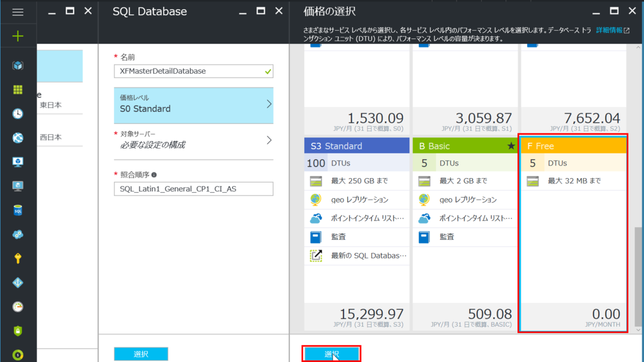
Task: Click the 名前 field XFMasterDetailDatabase
Action: click(194, 71)
